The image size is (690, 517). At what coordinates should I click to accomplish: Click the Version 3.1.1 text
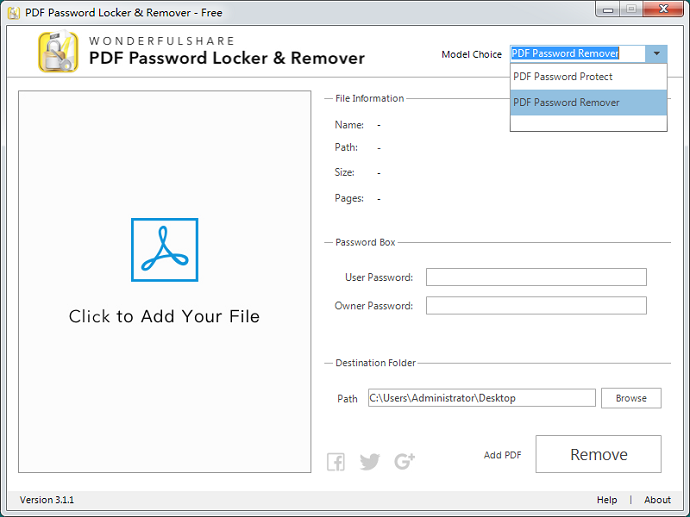click(47, 500)
